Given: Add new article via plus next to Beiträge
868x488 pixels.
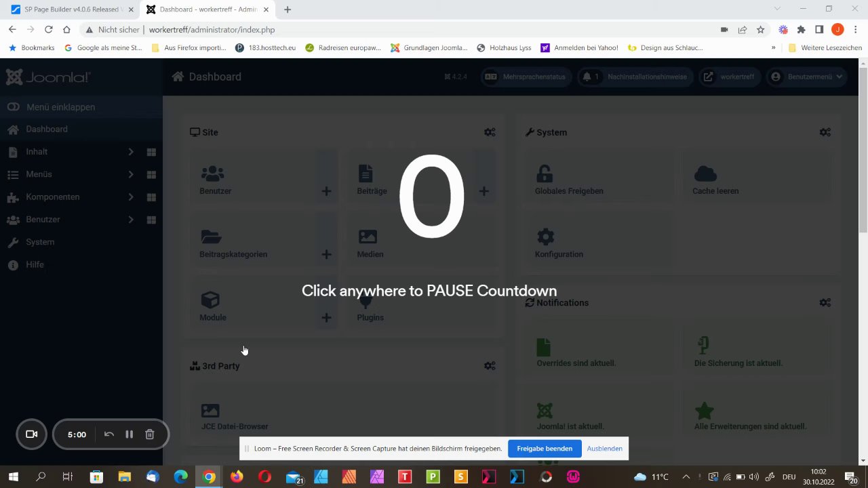Looking at the screenshot, I should 484,191.
